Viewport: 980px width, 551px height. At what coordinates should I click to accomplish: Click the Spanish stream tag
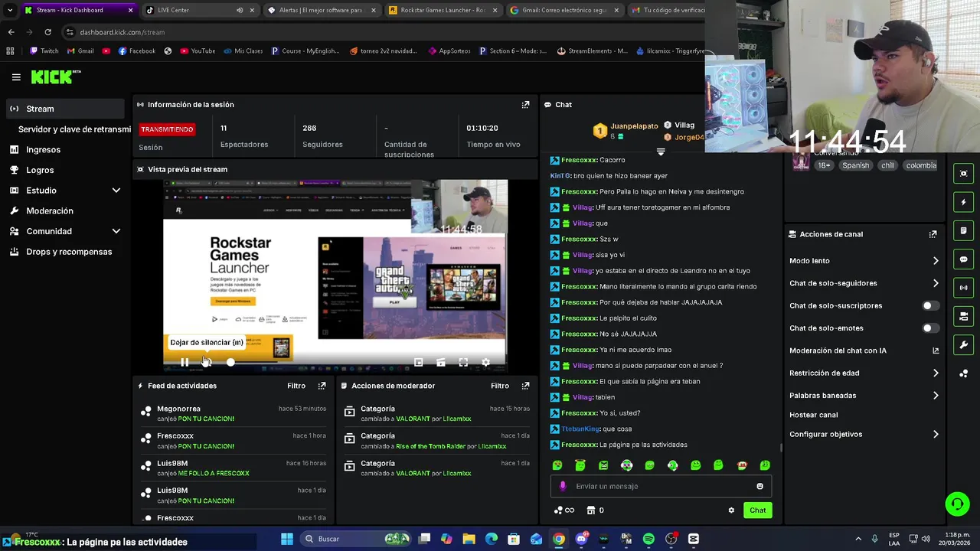(855, 165)
